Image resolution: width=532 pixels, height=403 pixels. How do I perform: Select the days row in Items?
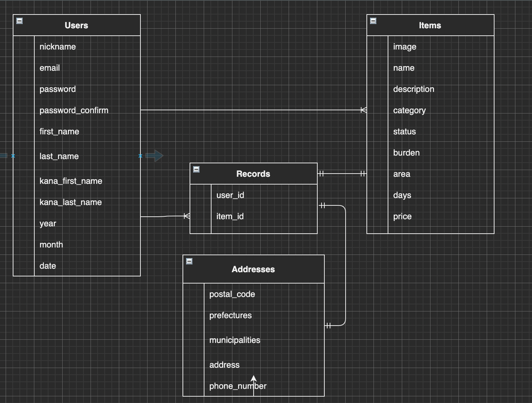pyautogui.click(x=430, y=195)
